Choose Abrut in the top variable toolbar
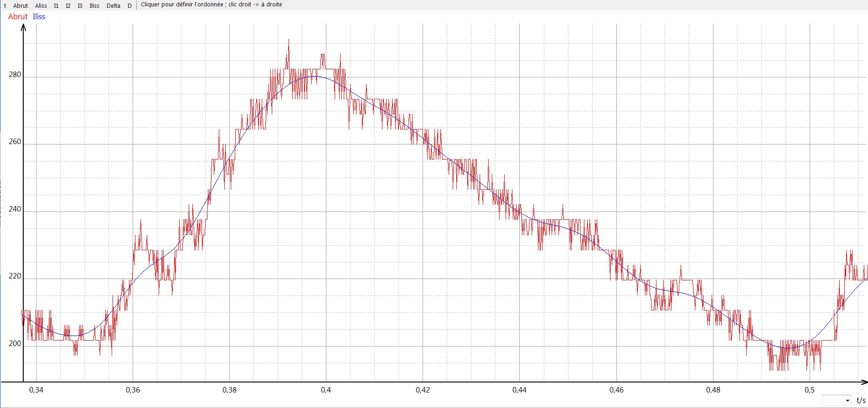This screenshot has height=408, width=868. tap(21, 6)
